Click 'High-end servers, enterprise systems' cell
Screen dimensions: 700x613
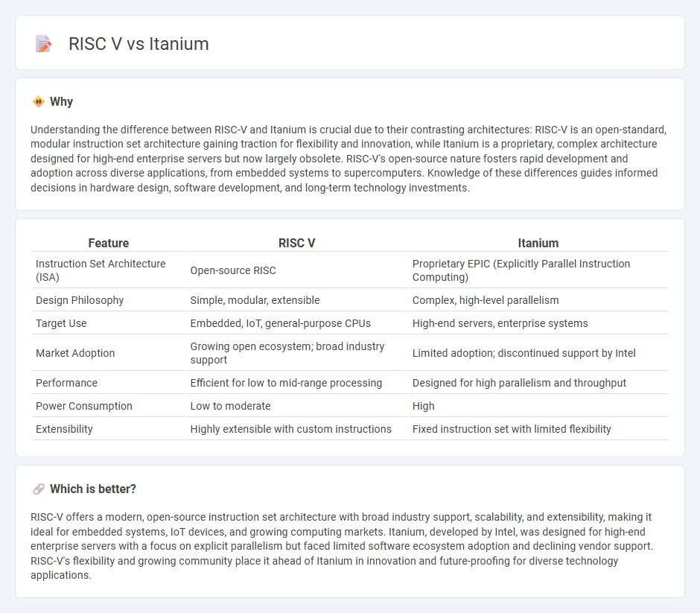click(x=500, y=323)
